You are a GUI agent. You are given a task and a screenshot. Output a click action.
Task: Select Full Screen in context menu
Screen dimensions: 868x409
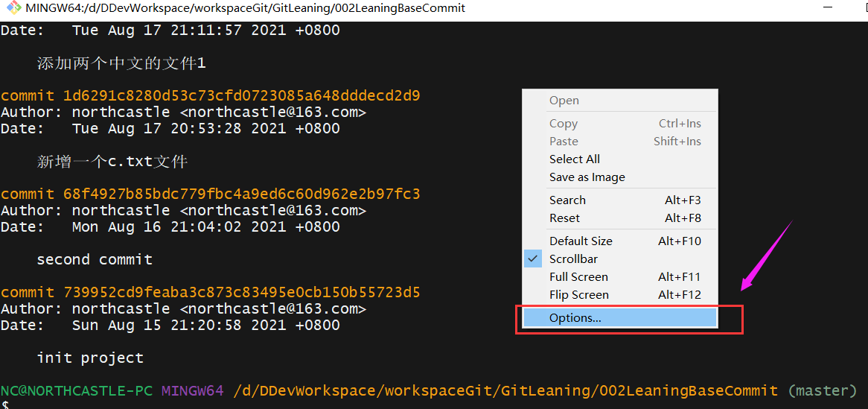coord(620,277)
